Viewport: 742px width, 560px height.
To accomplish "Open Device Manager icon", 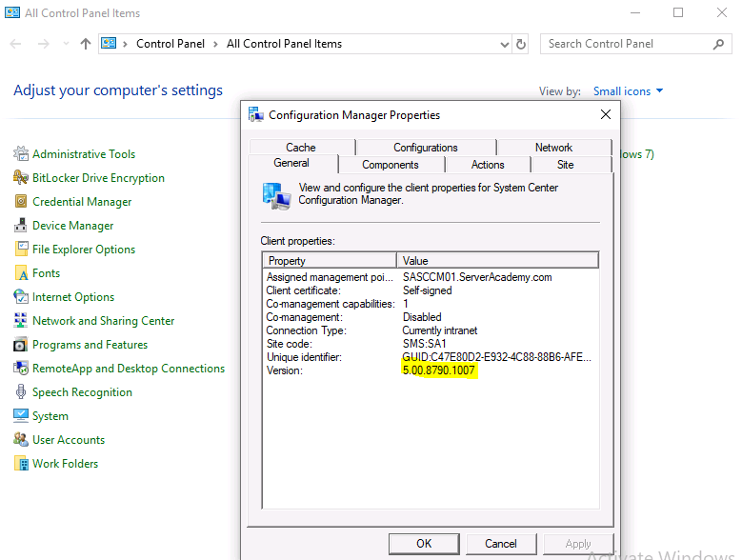I will tap(21, 225).
